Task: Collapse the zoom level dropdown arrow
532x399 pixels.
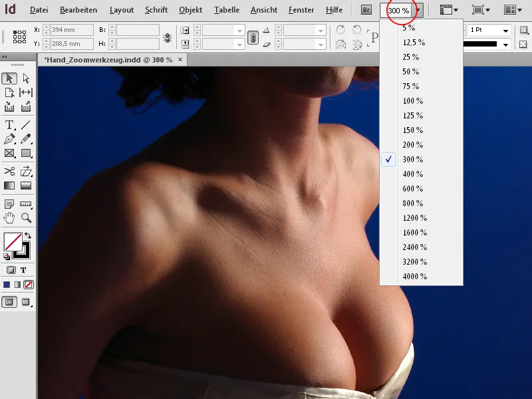Action: tap(418, 11)
